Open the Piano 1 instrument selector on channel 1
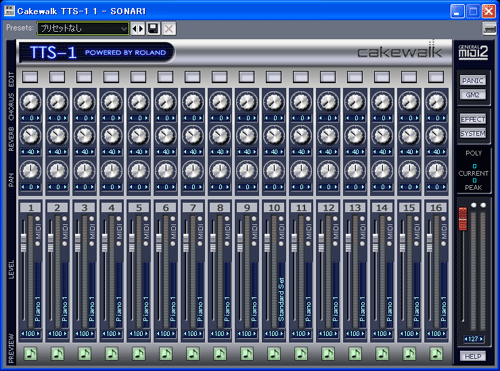Viewport: 500px width, 371px height. [38, 295]
